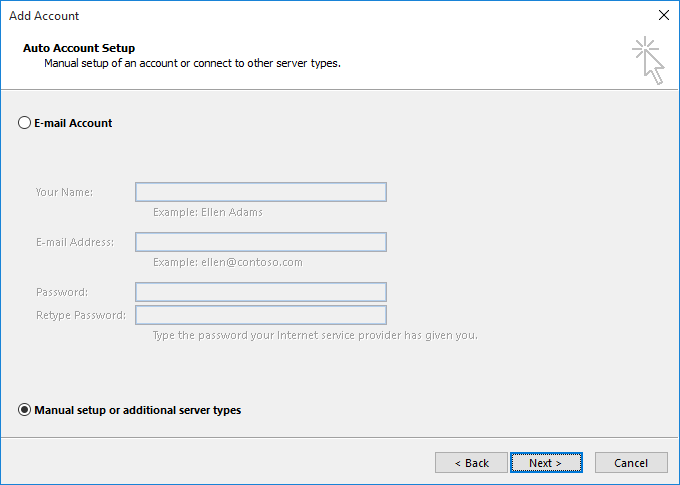Click the 'Example: Ellen Adams' hint text
Screen dimensions: 680x485
pos(208,212)
